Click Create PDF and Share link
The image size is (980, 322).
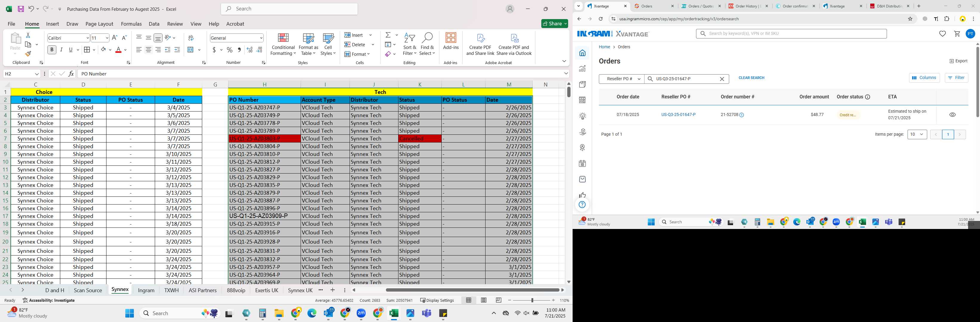tap(480, 44)
